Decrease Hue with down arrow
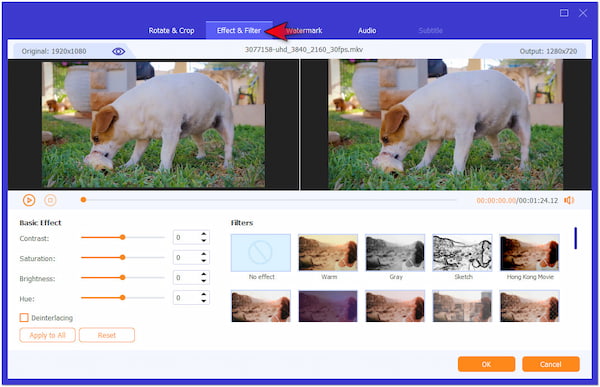Image resolution: width=600 pixels, height=387 pixels. pos(204,301)
